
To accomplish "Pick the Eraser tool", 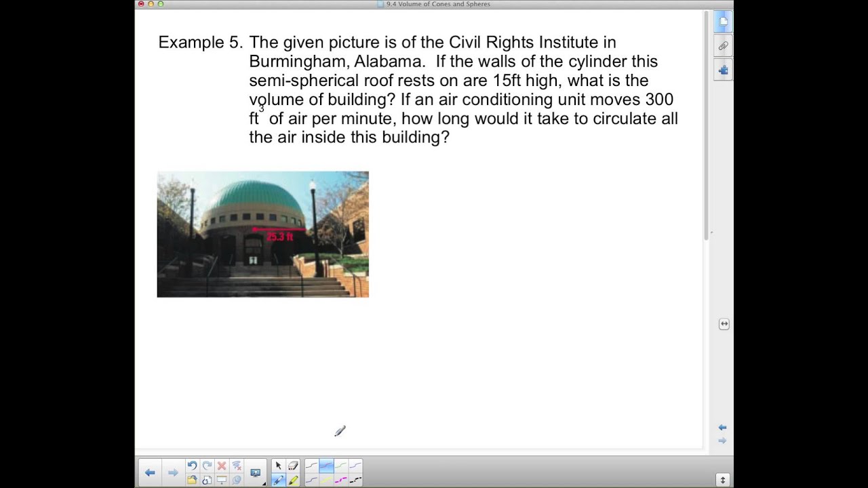I will click(293, 466).
